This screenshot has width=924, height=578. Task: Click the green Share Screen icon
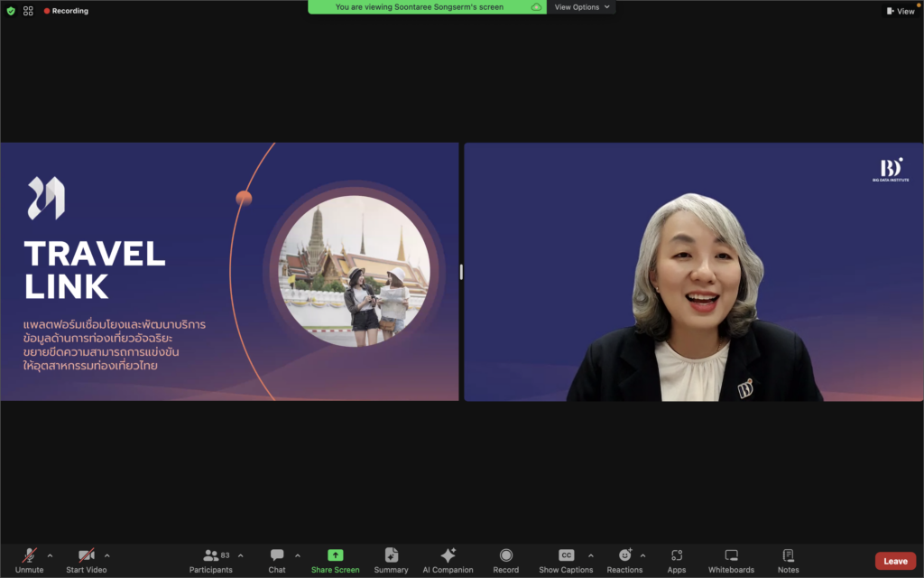[x=335, y=555]
